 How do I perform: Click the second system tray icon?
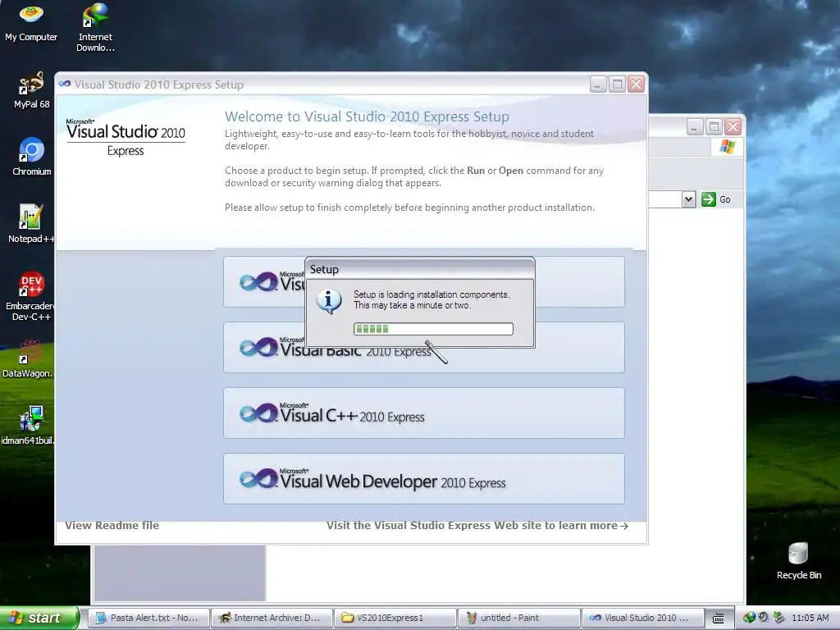pos(764,618)
